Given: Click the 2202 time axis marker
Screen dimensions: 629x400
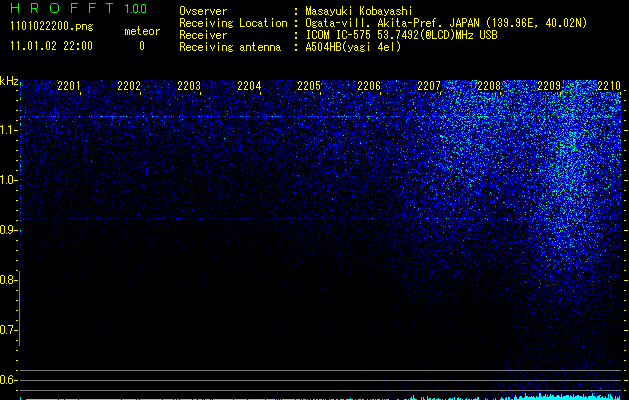Looking at the screenshot, I should pyautogui.click(x=129, y=85).
